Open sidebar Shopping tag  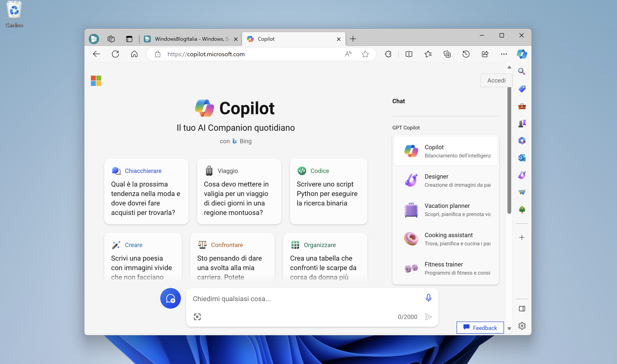tap(522, 89)
